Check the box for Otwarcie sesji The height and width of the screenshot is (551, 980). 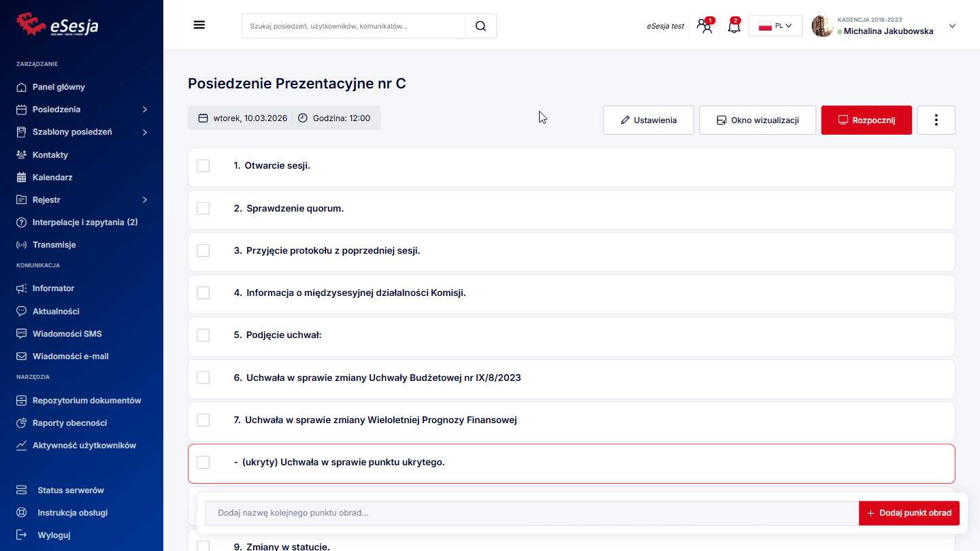pyautogui.click(x=203, y=166)
